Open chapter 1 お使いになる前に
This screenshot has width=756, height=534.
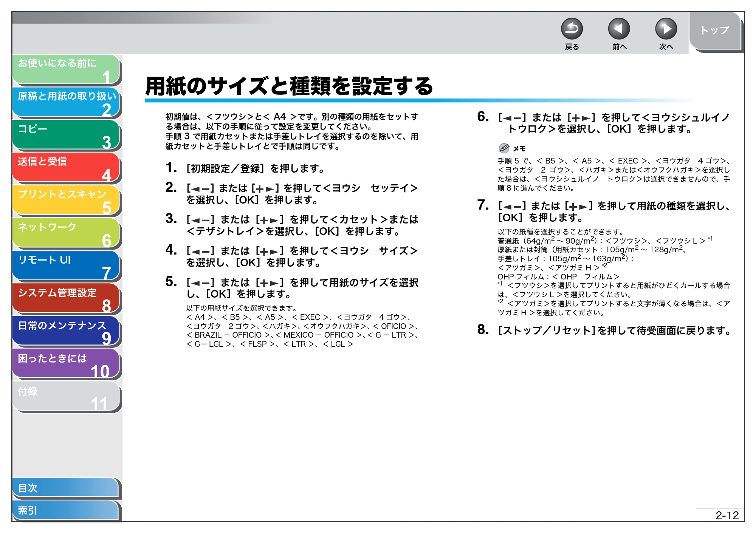coord(66,69)
